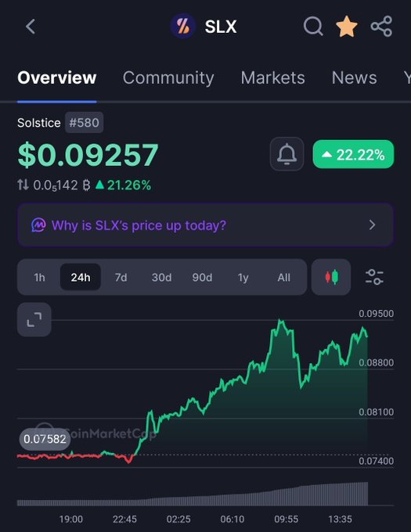Tap the 06:10 time axis label

coord(233,519)
